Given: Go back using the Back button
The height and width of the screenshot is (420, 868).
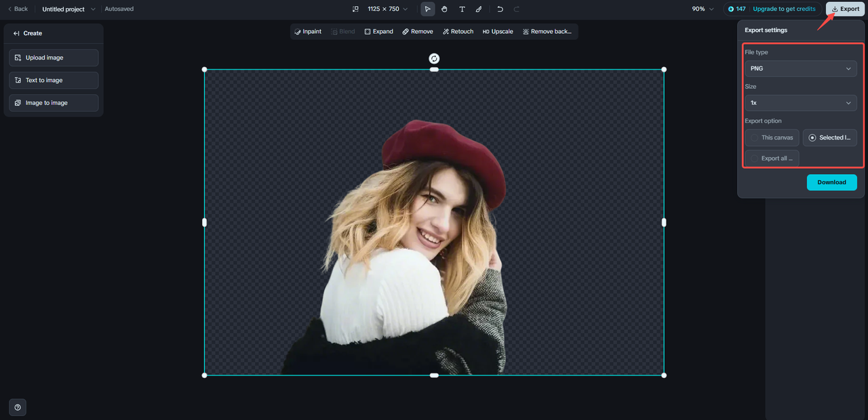Looking at the screenshot, I should 18,9.
